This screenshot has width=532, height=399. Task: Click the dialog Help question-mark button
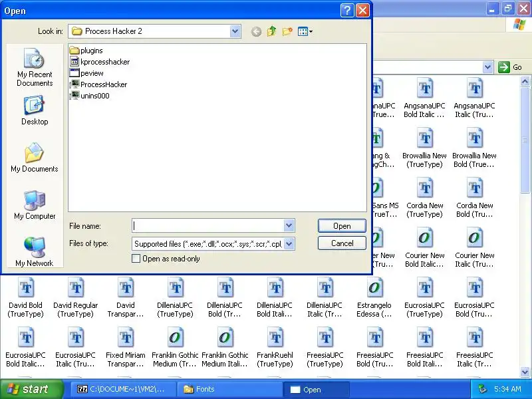(x=347, y=11)
